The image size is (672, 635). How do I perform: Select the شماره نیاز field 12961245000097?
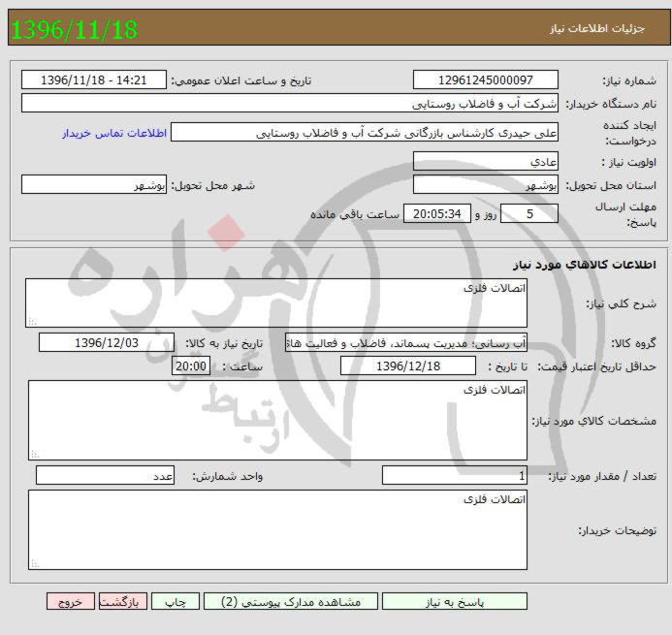coord(486,79)
